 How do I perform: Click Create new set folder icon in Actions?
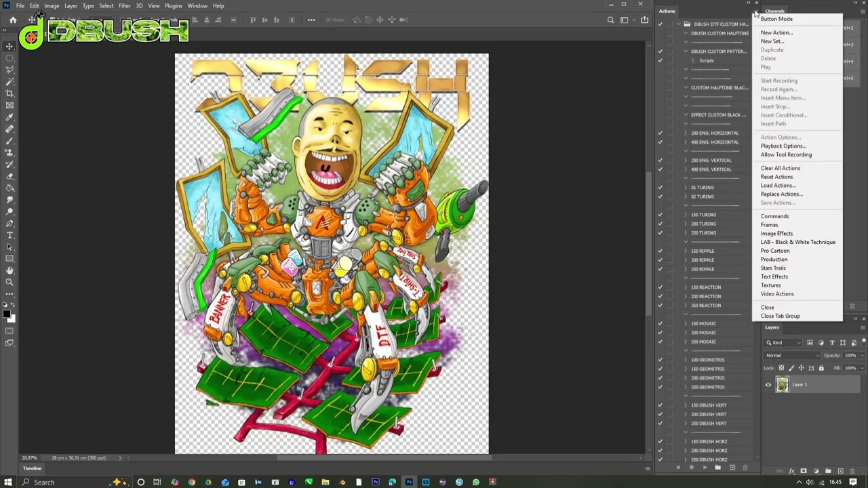pos(718,468)
